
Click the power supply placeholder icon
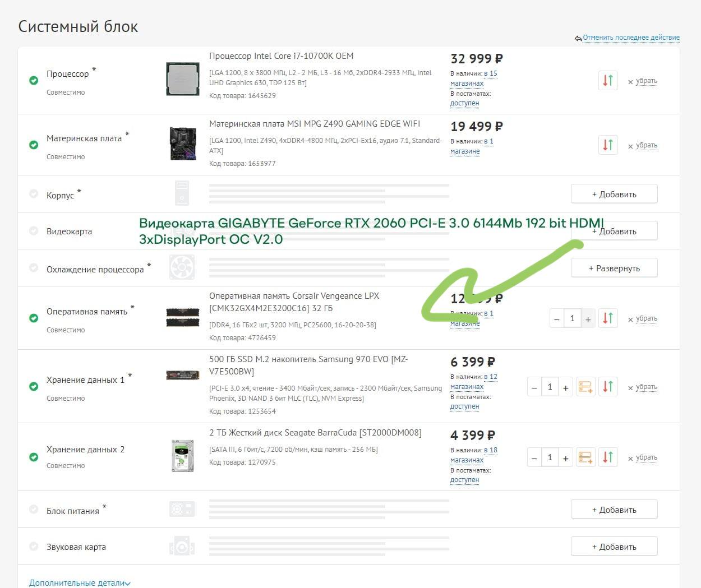click(182, 509)
